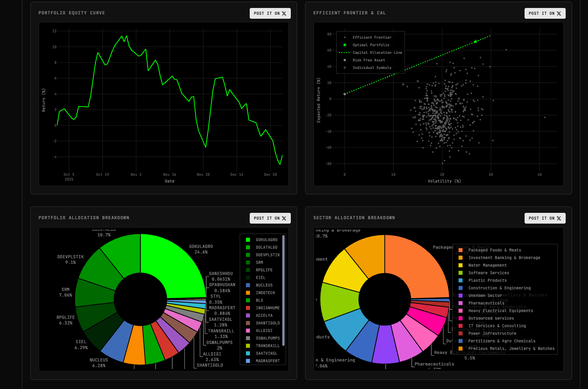
Task: Click the X logo in Efficient Frontier panel's post button
Action: tap(559, 13)
